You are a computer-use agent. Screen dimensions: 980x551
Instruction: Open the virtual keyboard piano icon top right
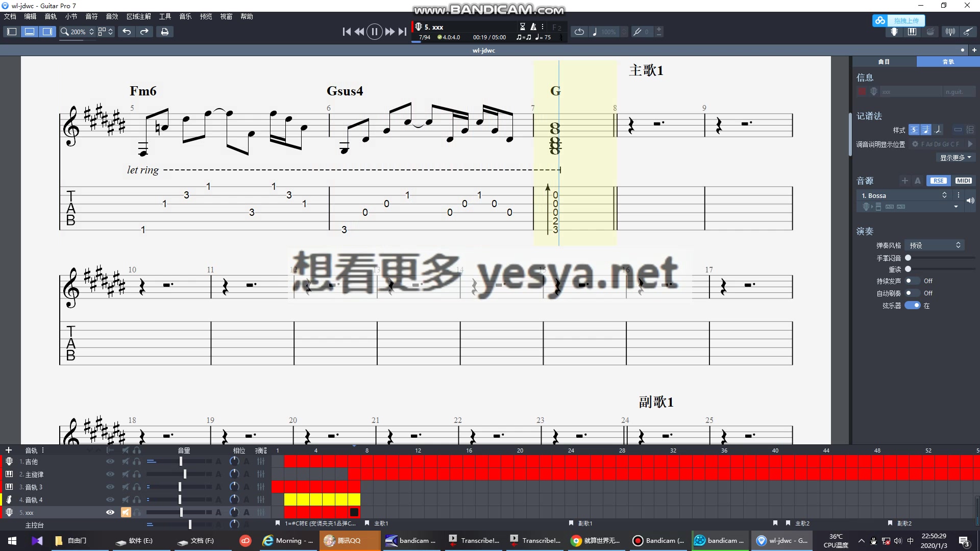(x=912, y=32)
